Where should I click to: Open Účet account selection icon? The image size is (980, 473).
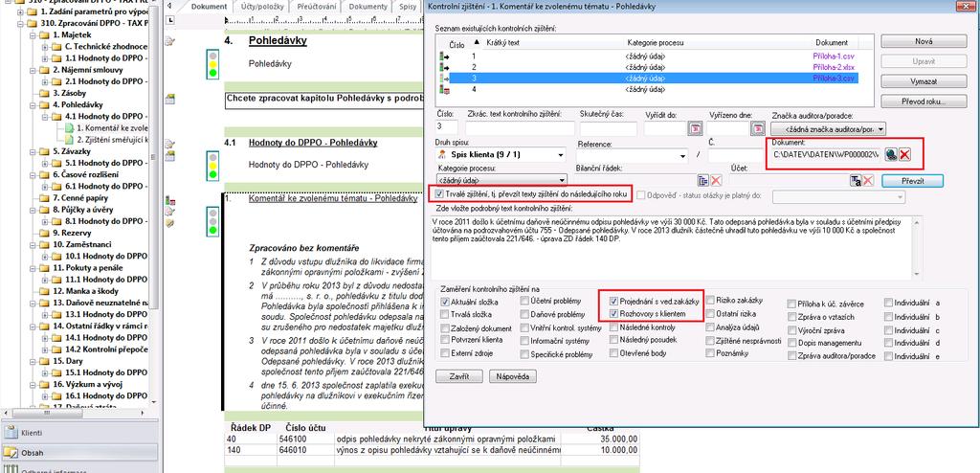coord(856,181)
